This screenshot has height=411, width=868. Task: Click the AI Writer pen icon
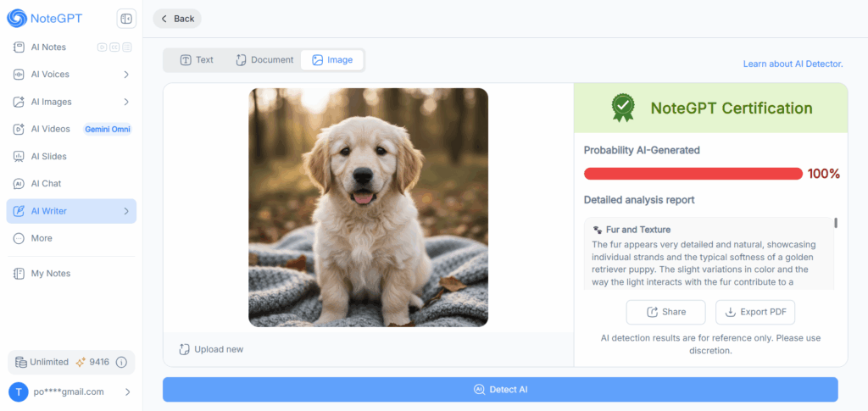[x=19, y=211]
